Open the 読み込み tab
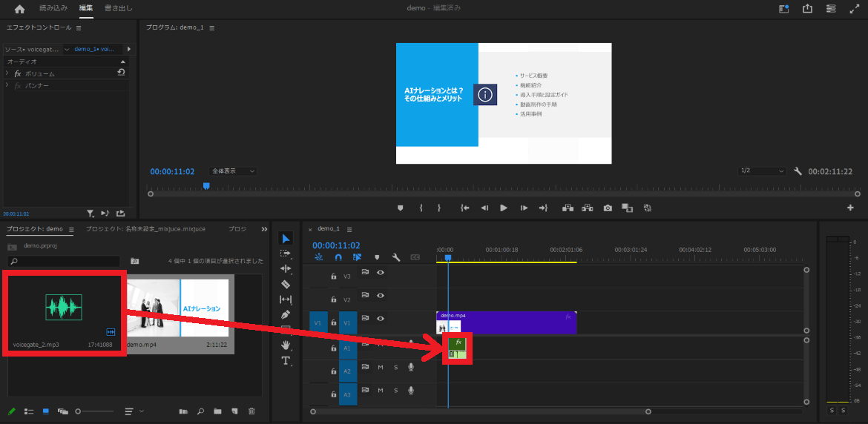 [53, 8]
